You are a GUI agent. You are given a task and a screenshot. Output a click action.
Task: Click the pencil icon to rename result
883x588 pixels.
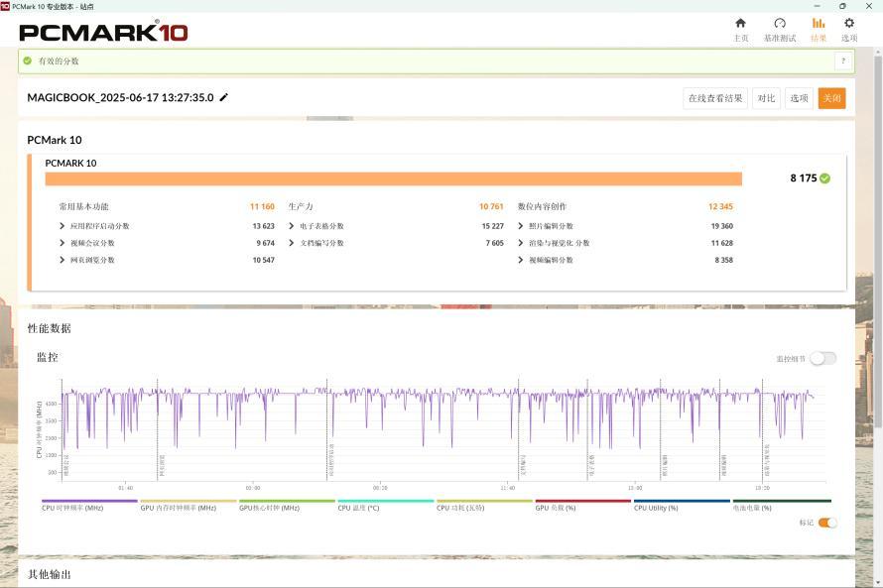click(x=223, y=97)
